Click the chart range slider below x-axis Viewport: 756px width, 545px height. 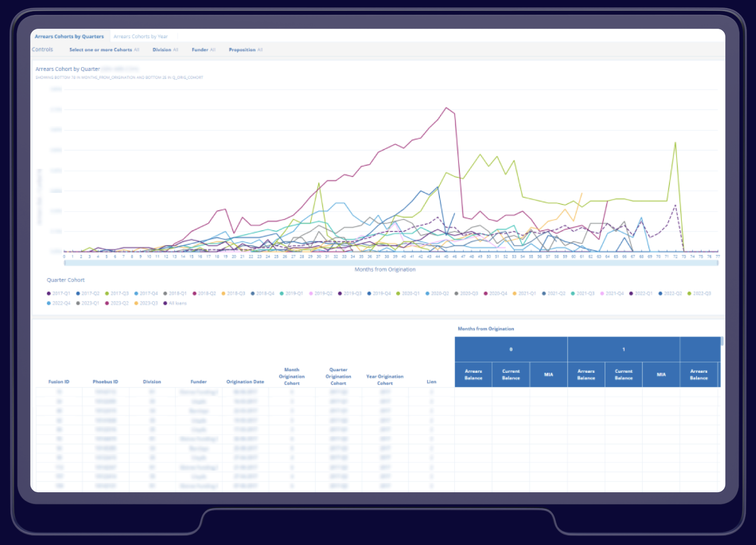pyautogui.click(x=391, y=263)
